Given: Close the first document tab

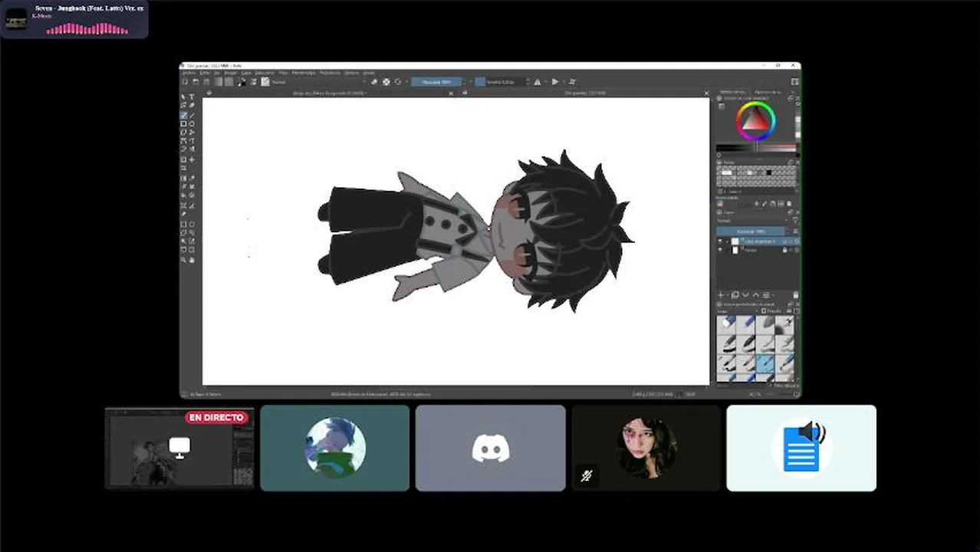Looking at the screenshot, I should 452,93.
